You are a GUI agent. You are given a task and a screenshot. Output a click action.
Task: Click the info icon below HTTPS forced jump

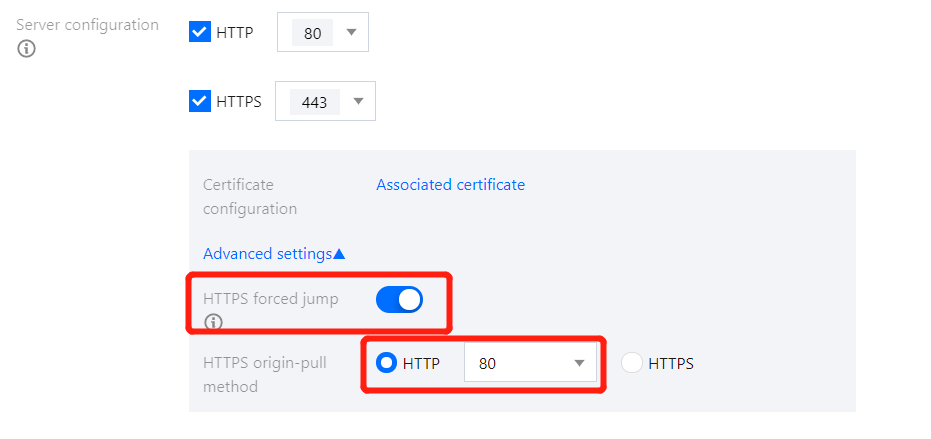pyautogui.click(x=213, y=322)
